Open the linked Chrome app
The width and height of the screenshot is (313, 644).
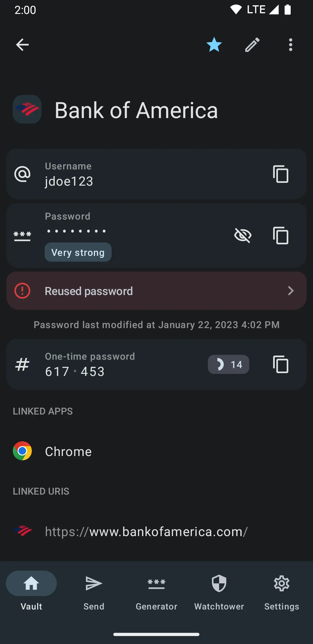pos(68,451)
